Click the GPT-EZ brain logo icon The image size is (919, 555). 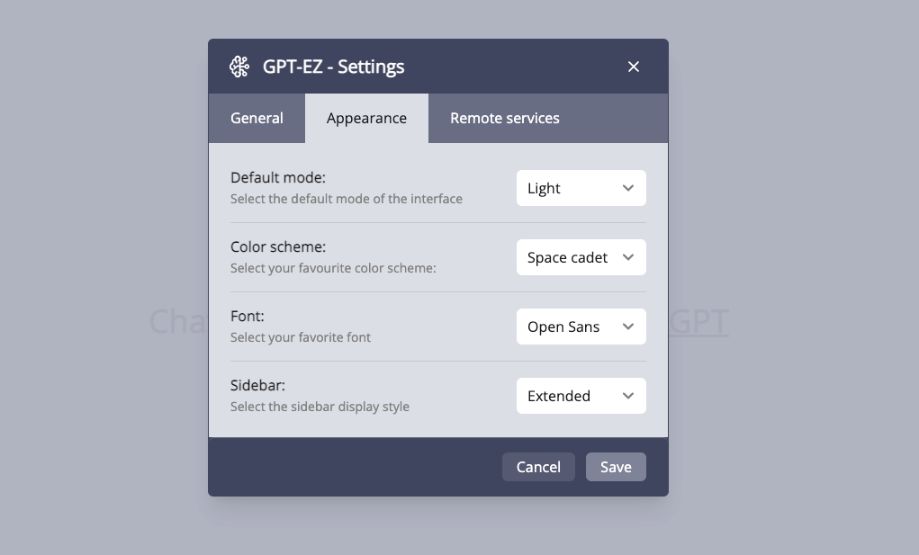(x=239, y=67)
